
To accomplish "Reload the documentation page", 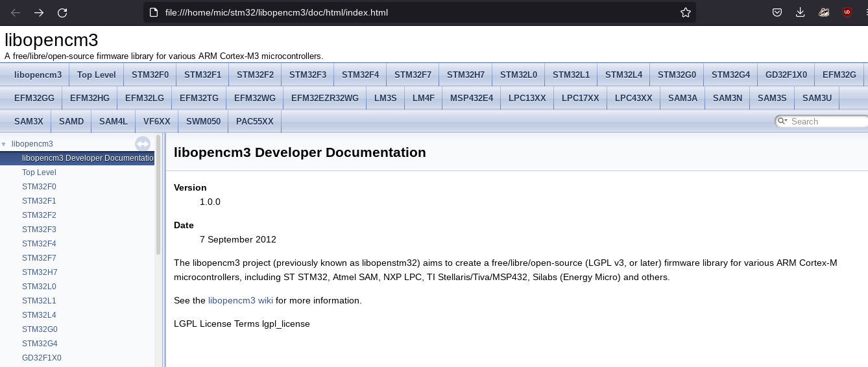I will 62,12.
